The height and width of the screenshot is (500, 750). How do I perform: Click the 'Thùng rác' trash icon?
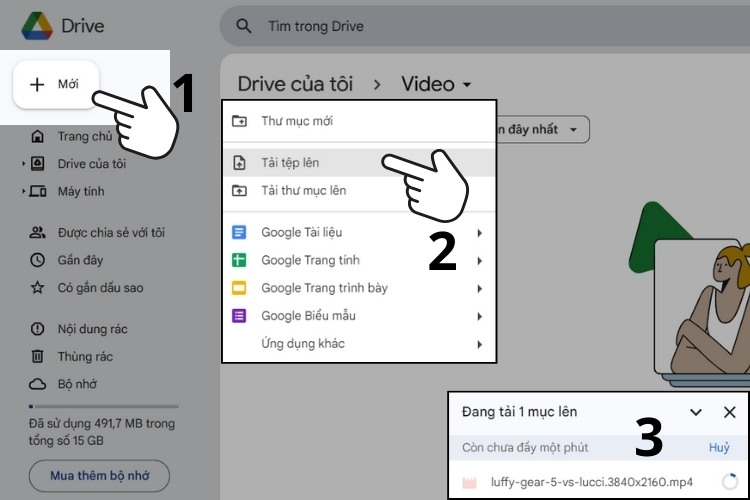(x=37, y=356)
